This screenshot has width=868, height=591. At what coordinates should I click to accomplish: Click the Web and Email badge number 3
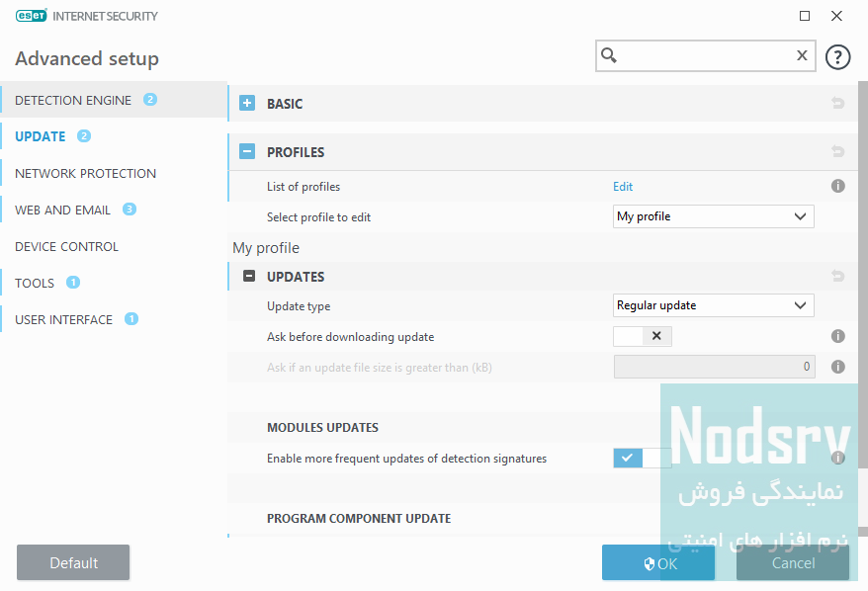pyautogui.click(x=129, y=210)
